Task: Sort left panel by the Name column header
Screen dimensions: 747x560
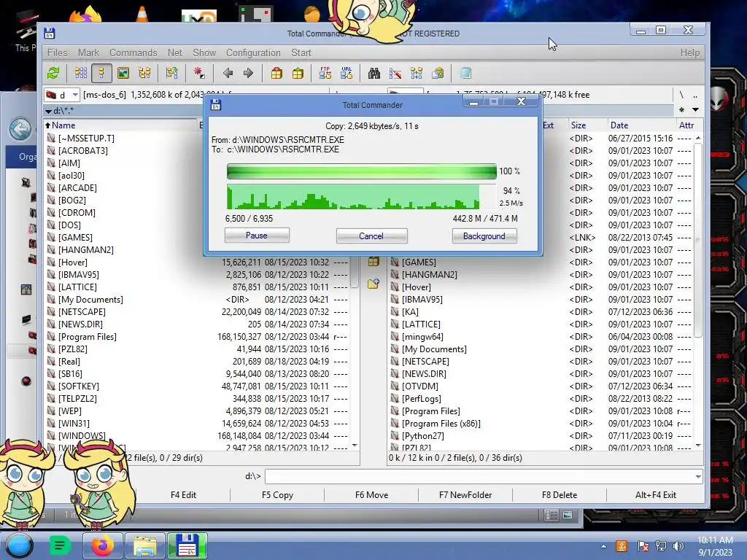Action: 120,125
